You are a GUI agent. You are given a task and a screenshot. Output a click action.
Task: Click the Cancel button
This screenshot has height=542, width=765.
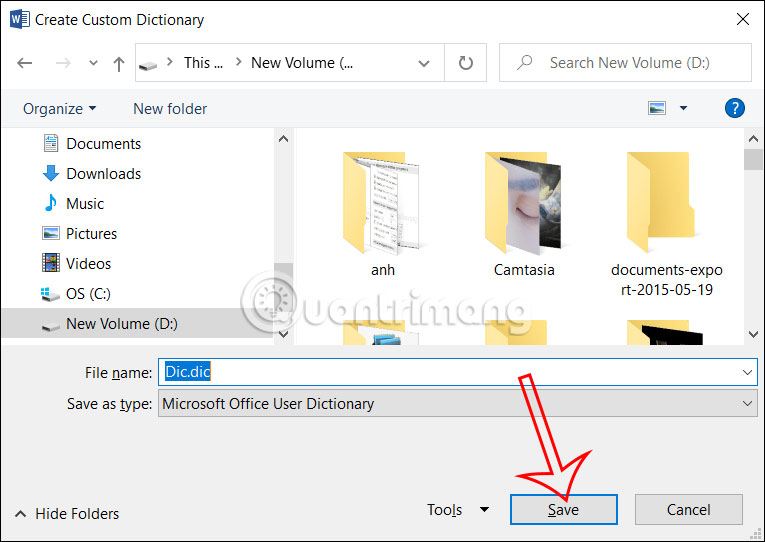point(688,510)
